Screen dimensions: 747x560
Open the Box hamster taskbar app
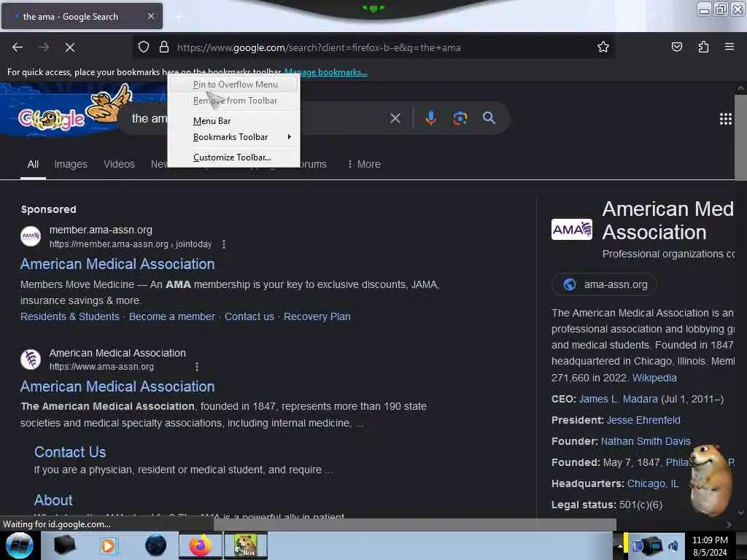click(246, 545)
